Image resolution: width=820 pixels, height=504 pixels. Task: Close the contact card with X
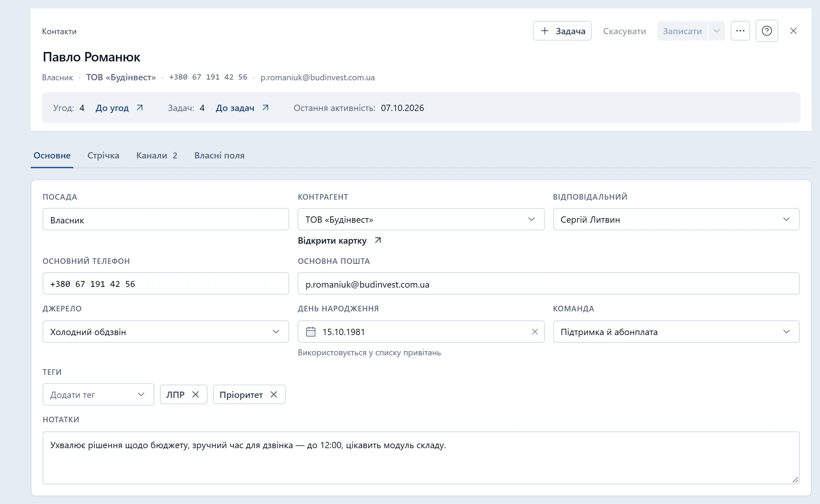[x=793, y=31]
